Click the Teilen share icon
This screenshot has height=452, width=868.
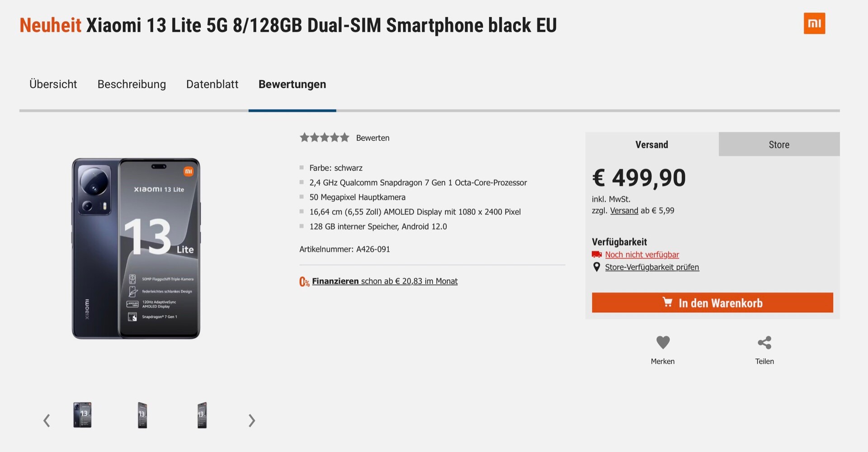coord(764,342)
